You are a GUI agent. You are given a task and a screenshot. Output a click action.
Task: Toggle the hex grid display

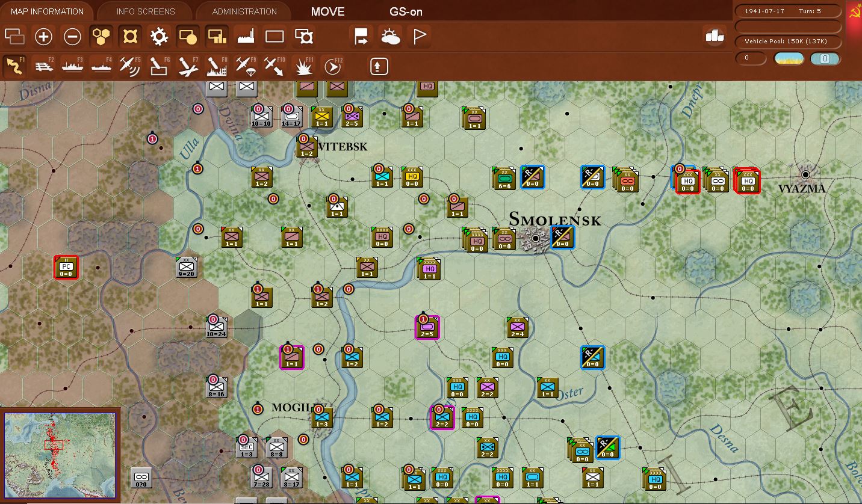[101, 36]
